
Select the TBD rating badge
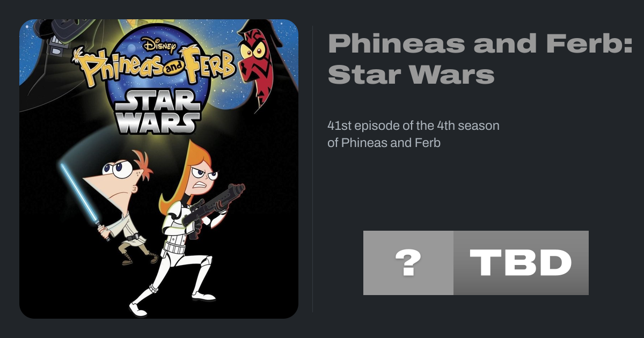[521, 263]
